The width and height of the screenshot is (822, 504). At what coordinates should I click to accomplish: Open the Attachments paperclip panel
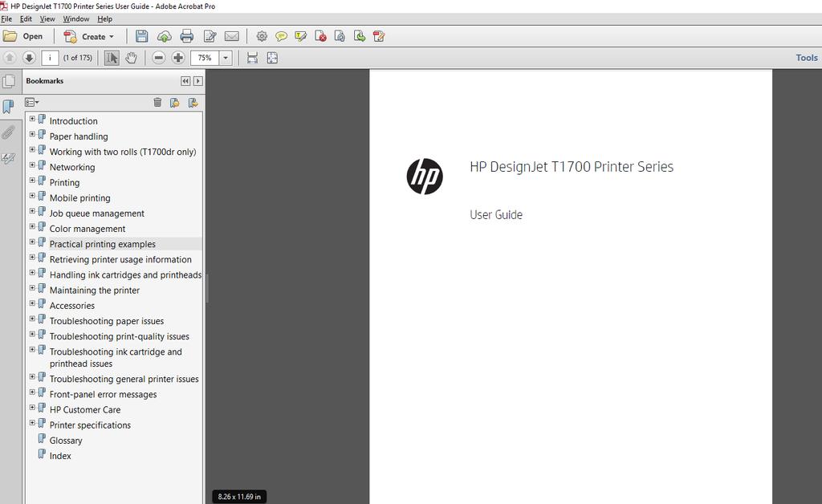[8, 132]
